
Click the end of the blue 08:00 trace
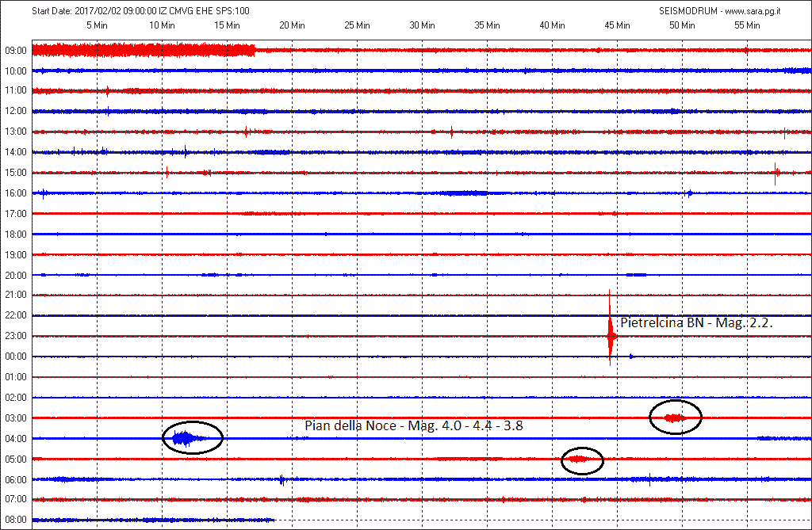click(273, 520)
